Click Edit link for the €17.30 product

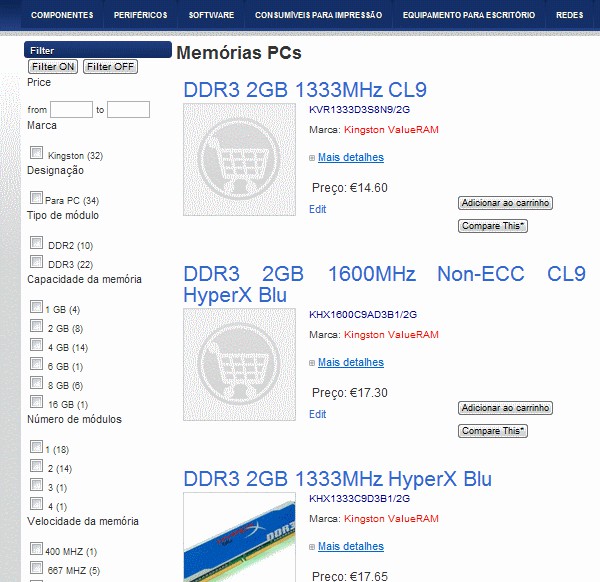318,414
